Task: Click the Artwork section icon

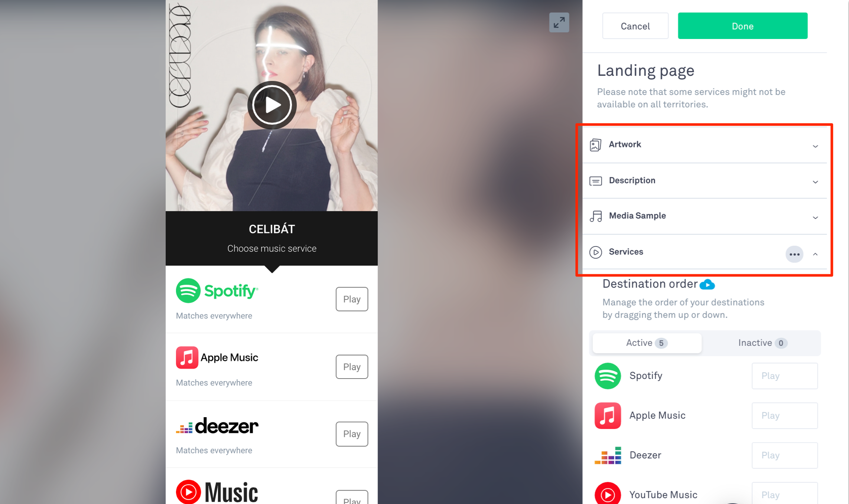Action: click(596, 145)
